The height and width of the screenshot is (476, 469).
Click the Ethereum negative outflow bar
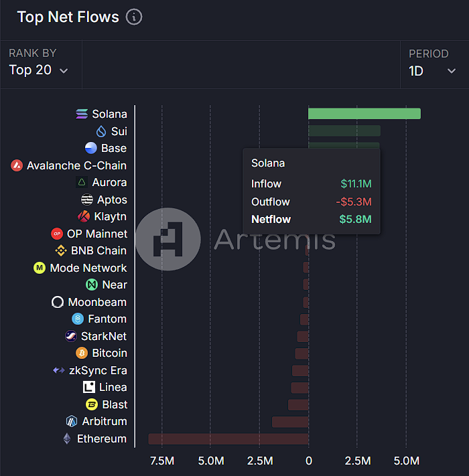coord(228,439)
